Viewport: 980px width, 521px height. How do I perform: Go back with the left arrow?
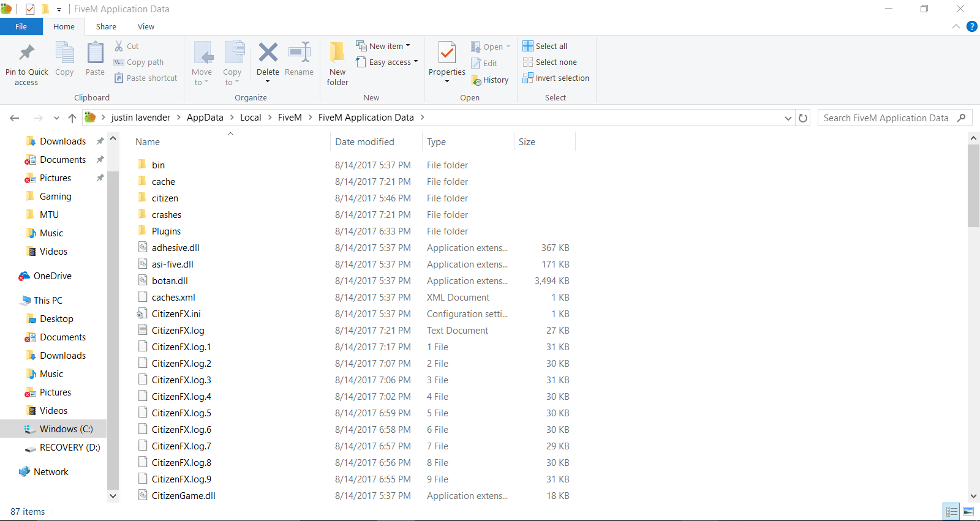[15, 118]
